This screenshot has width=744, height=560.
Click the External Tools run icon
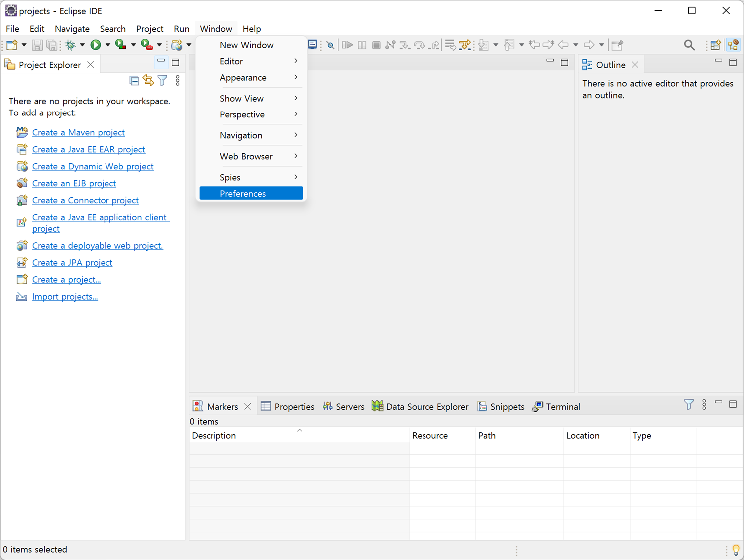(x=146, y=45)
